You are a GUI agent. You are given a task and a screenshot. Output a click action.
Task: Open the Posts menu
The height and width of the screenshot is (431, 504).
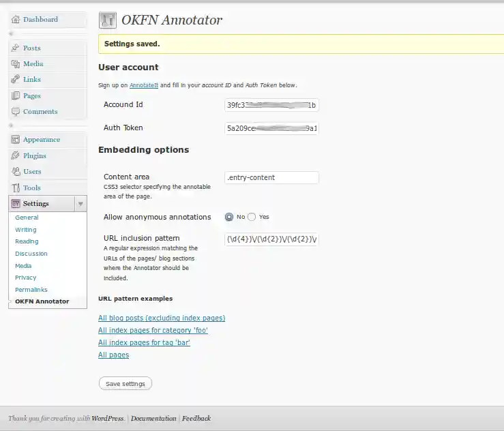32,48
